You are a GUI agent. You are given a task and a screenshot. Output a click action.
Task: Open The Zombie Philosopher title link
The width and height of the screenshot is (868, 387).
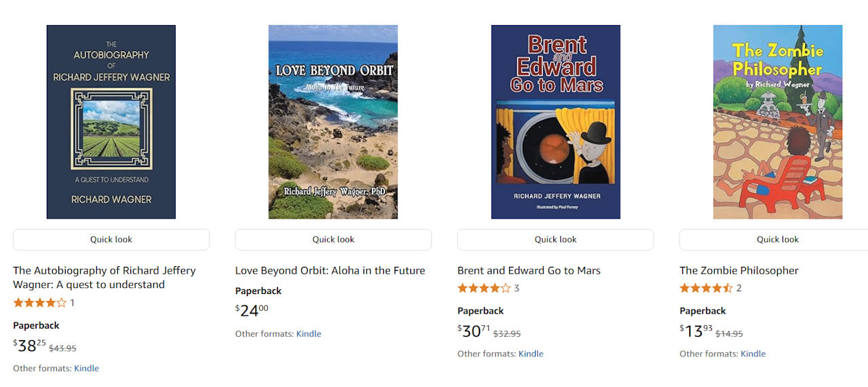[738, 270]
